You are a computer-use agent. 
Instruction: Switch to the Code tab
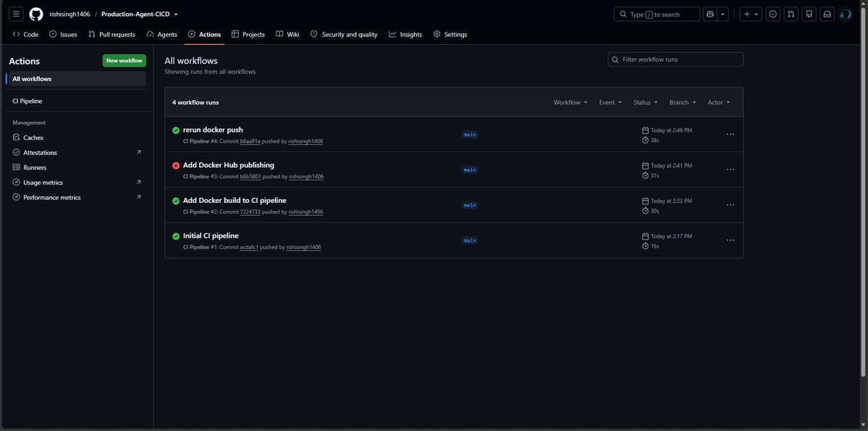[x=25, y=34]
